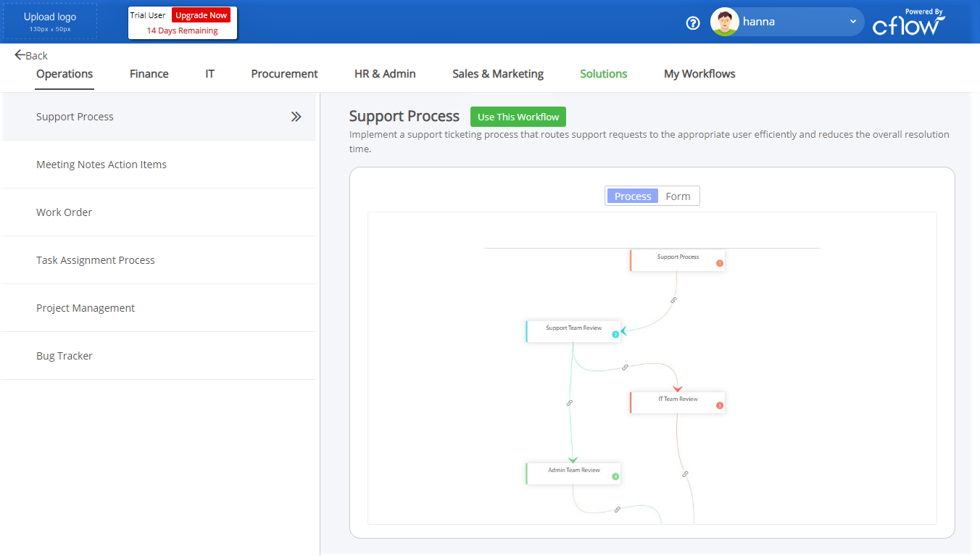Image resolution: width=980 pixels, height=556 pixels.
Task: Switch to the HR & Admin tab
Action: point(385,74)
